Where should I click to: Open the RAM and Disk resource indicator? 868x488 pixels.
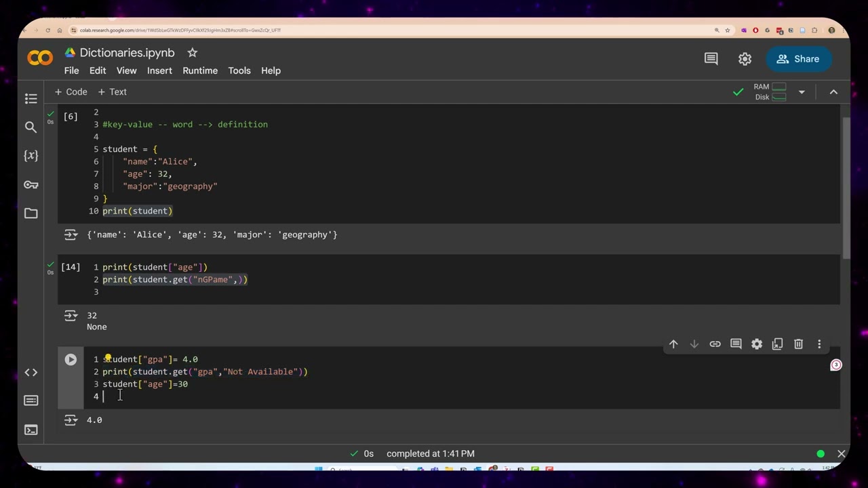(x=770, y=91)
